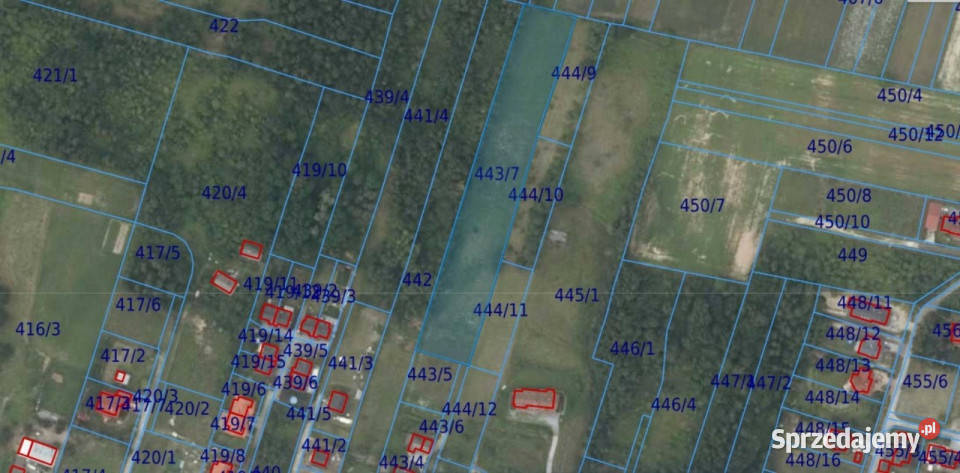
Task: Click the red building outline on parcel 444/12
Action: pos(534,398)
